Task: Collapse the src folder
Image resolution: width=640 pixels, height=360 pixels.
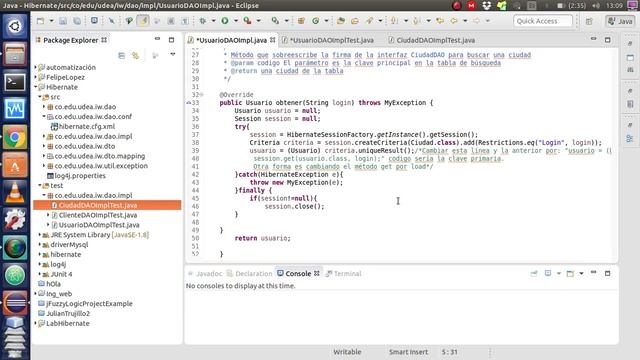Action: click(40, 97)
